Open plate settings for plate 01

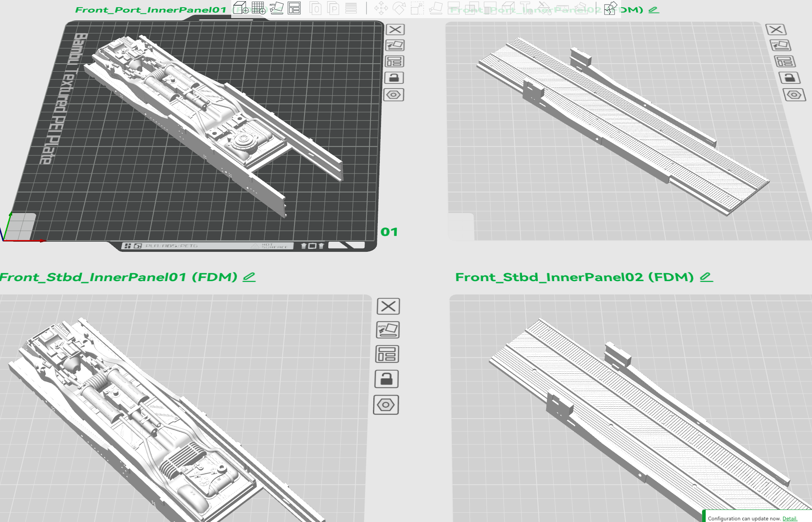(x=394, y=95)
